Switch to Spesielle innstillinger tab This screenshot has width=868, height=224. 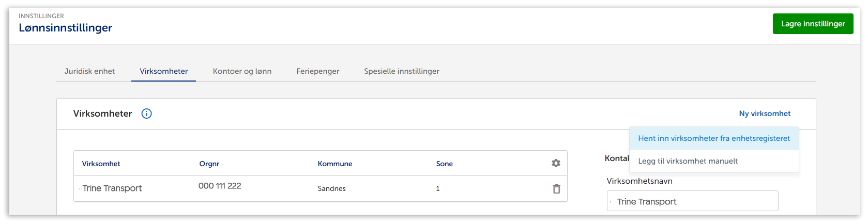click(402, 71)
